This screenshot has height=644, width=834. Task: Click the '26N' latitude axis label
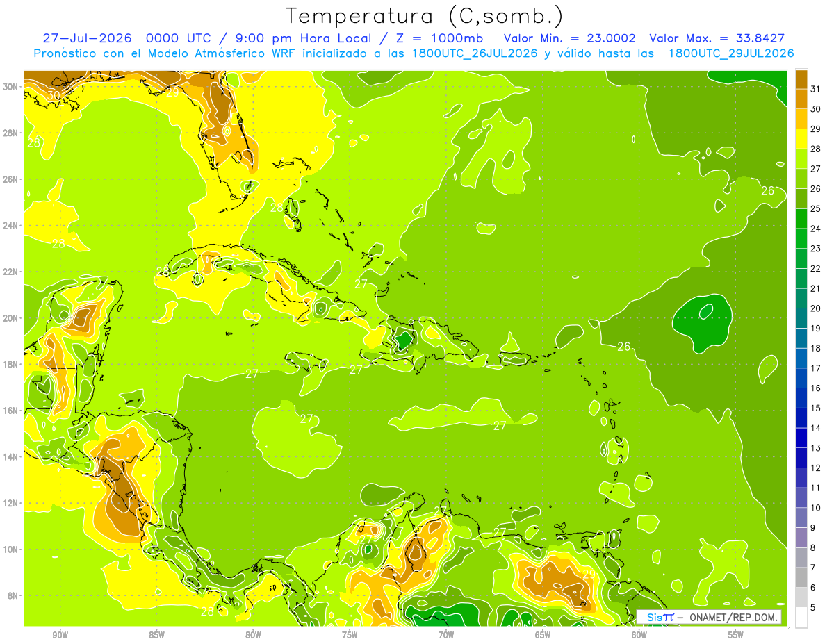pos(11,179)
